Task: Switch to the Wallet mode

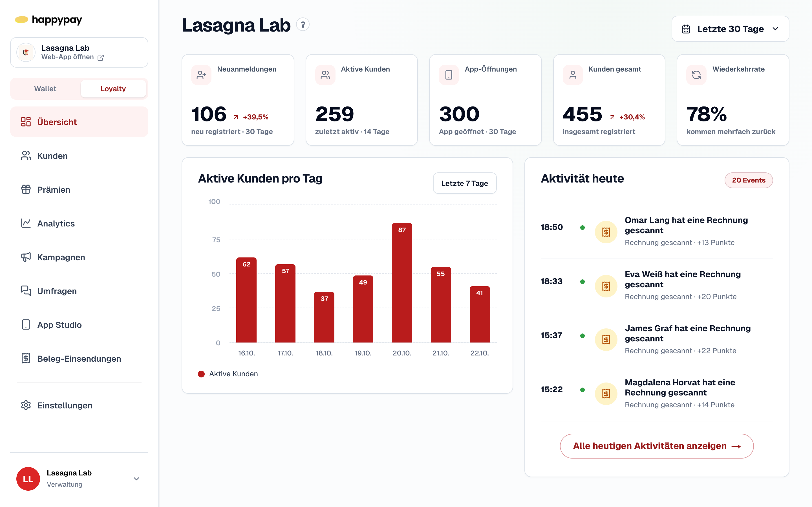Action: (45, 88)
